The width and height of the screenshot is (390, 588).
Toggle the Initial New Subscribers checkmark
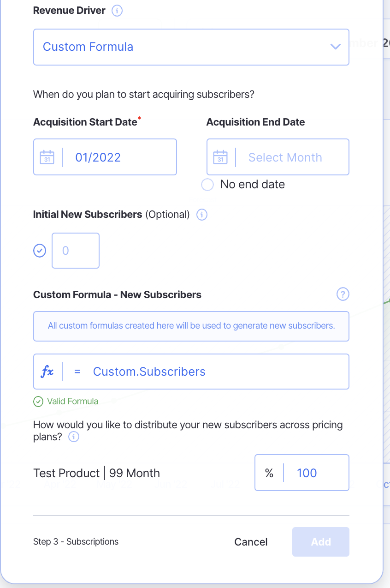point(40,251)
